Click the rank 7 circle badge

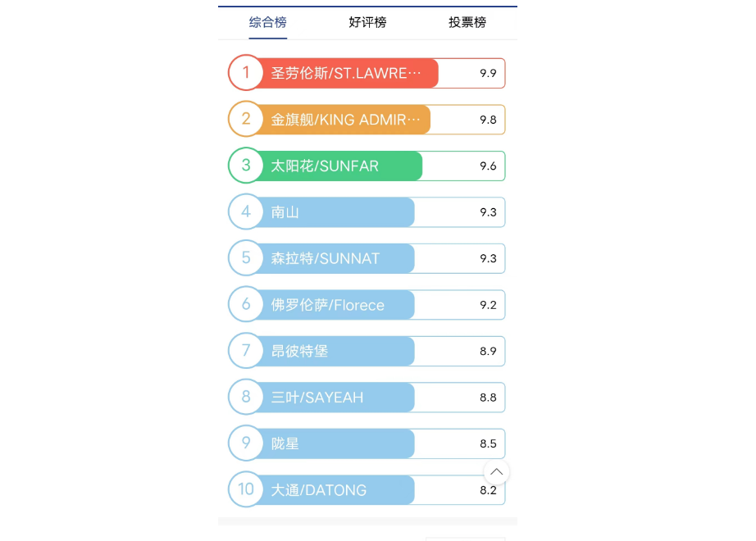tap(245, 351)
